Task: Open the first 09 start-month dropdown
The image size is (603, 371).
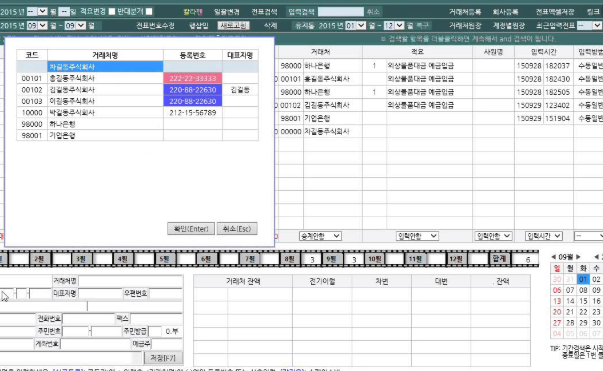Action: tap(37, 26)
